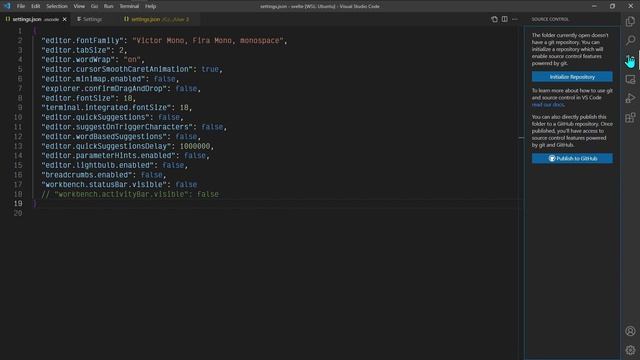This screenshot has height=360, width=640.
Task: Click the 1000000 value on line 13
Action: coord(195,146)
